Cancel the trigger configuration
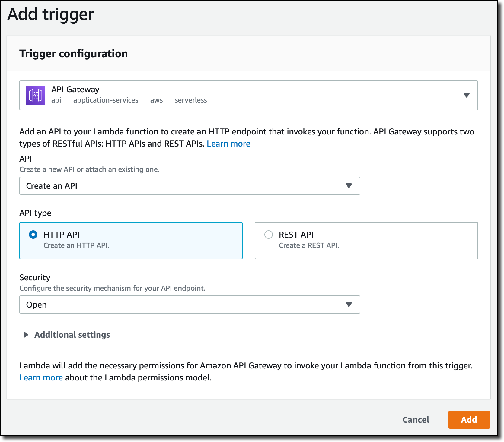Image resolution: width=504 pixels, height=442 pixels. [416, 420]
